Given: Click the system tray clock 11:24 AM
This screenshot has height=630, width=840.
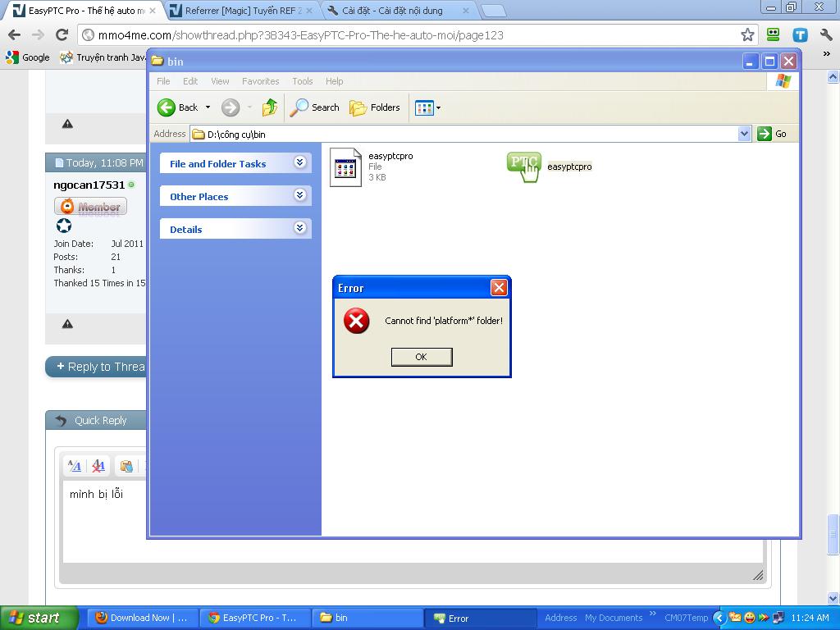Looking at the screenshot, I should pos(810,618).
